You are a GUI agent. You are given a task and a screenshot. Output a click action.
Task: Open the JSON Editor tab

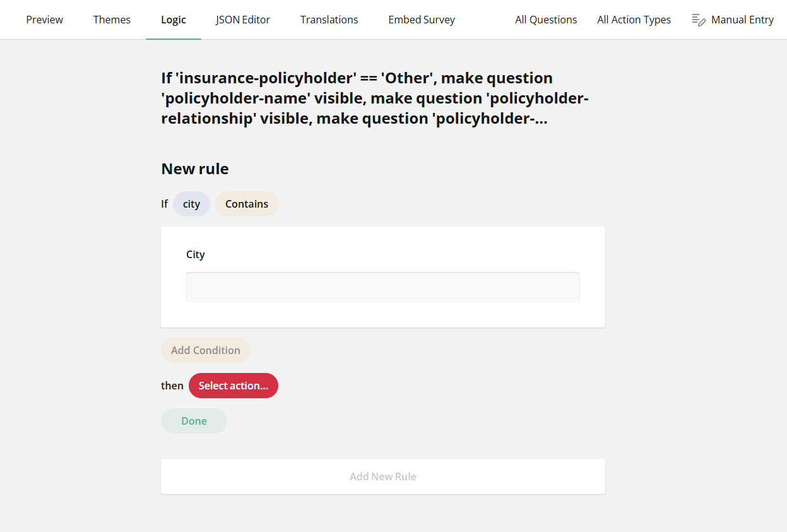pyautogui.click(x=242, y=20)
